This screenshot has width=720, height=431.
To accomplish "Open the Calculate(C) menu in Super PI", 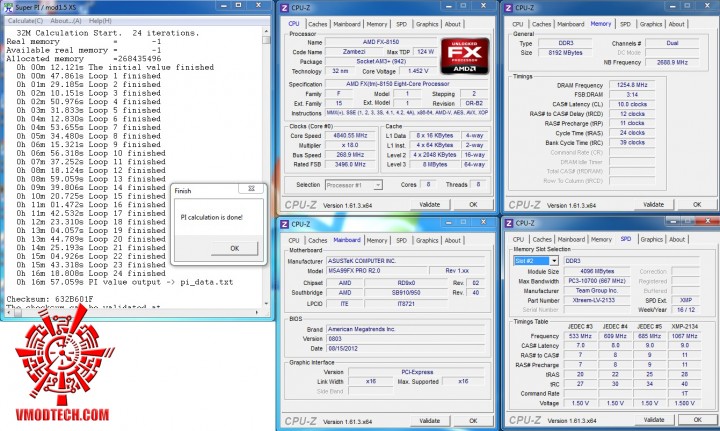I will pos(25,21).
